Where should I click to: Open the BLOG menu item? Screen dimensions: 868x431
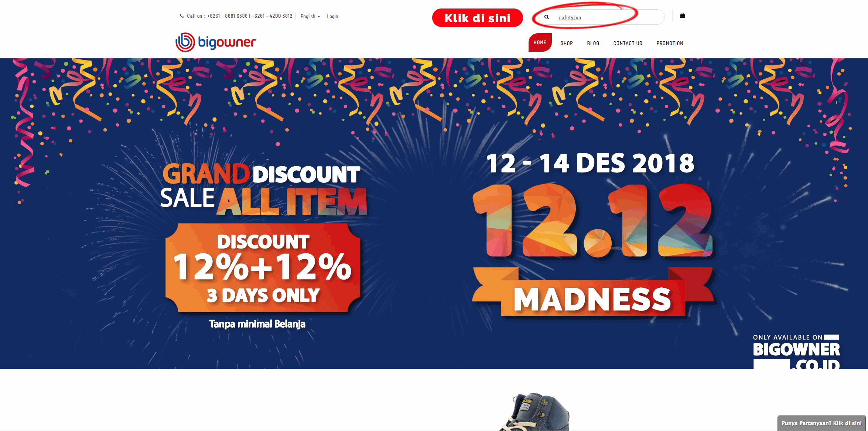593,43
